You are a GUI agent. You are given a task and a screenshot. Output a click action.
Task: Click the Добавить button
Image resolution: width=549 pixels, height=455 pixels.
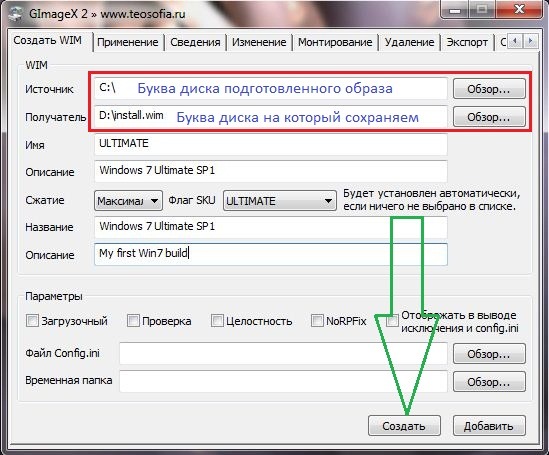[489, 426]
